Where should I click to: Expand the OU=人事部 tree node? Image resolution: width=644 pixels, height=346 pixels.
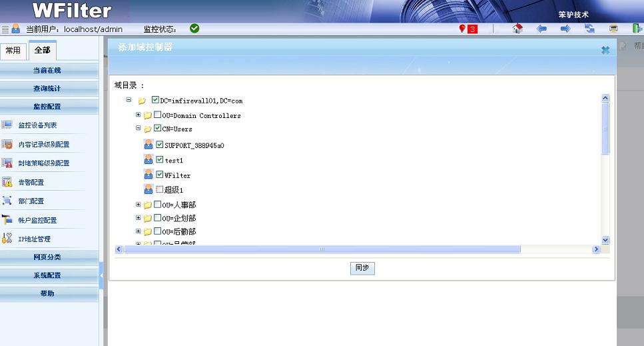click(139, 205)
